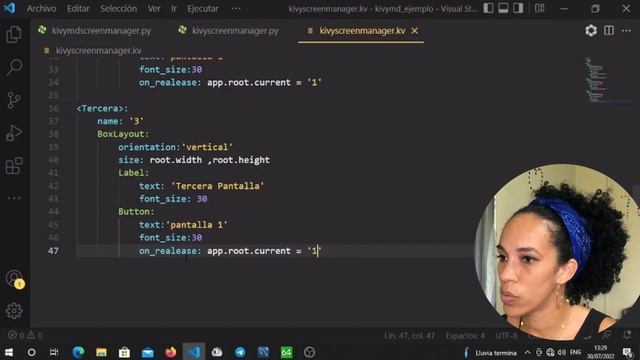Click size: root.width ,root.height line
Screen dimensions: 640x360
tap(194, 160)
